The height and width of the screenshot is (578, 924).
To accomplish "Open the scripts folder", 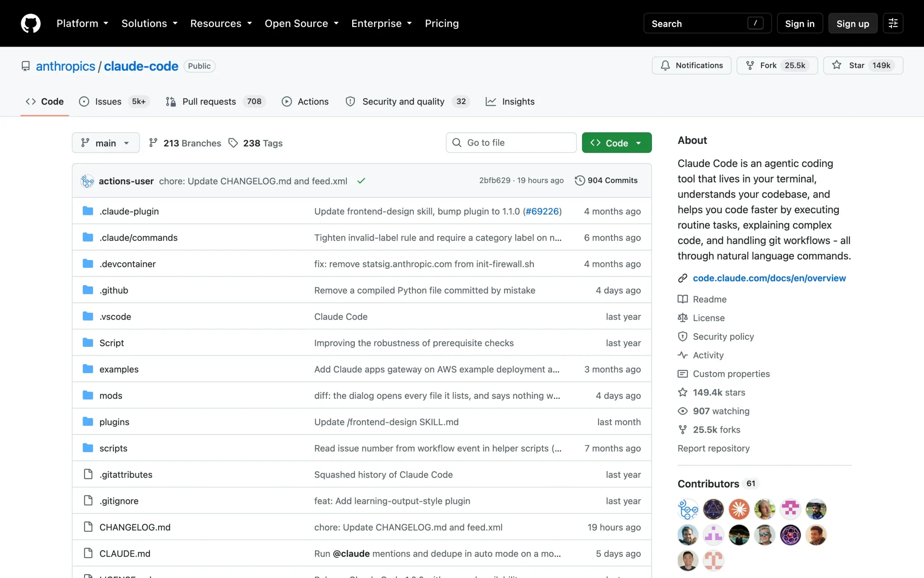I will click(x=113, y=449).
